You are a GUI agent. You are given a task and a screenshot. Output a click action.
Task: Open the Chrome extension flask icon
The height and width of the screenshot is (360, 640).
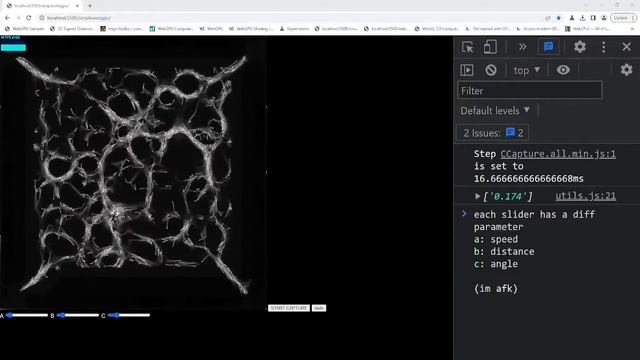coord(572,18)
